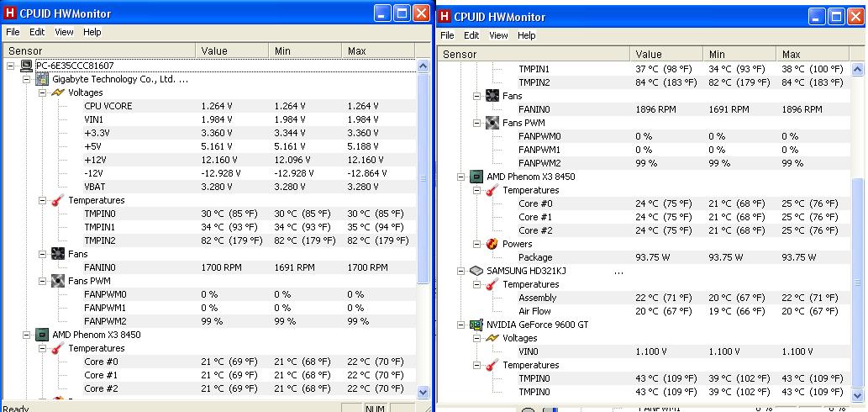
Task: Click the thermometer icon under AMD Phenom in right window
Action: (492, 190)
